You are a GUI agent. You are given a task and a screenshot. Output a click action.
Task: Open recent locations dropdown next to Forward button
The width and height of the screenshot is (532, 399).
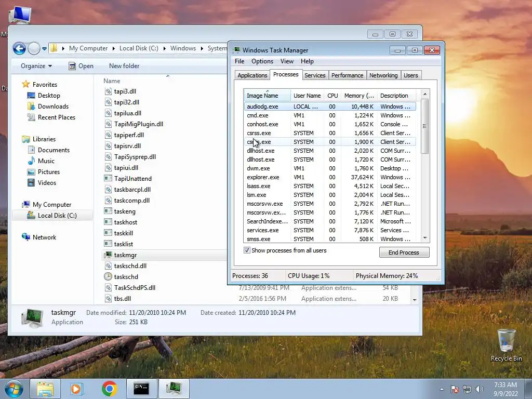coord(44,49)
